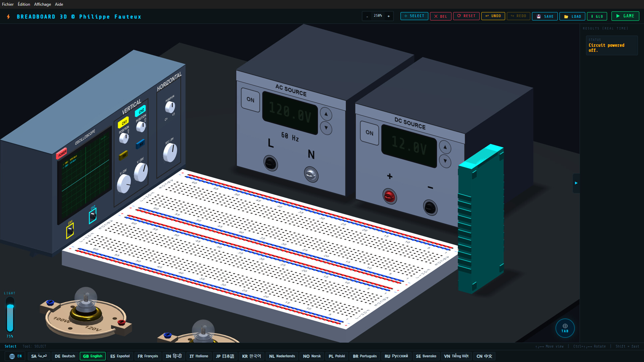Decrease DC source voltage with down arrow

pyautogui.click(x=445, y=161)
